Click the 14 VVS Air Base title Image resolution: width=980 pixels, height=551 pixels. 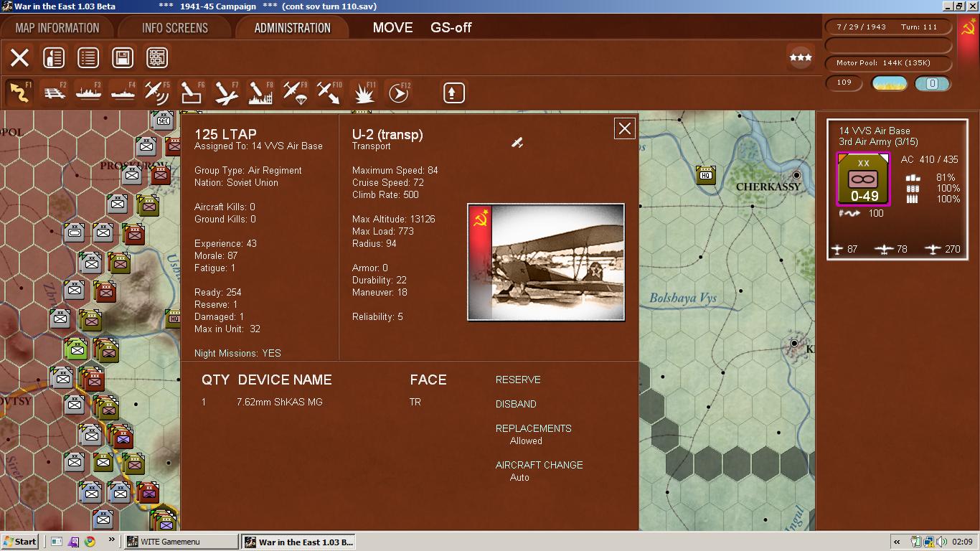pyautogui.click(x=875, y=131)
